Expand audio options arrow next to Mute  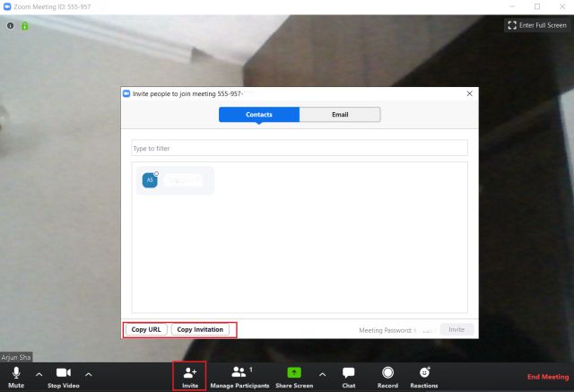39,374
